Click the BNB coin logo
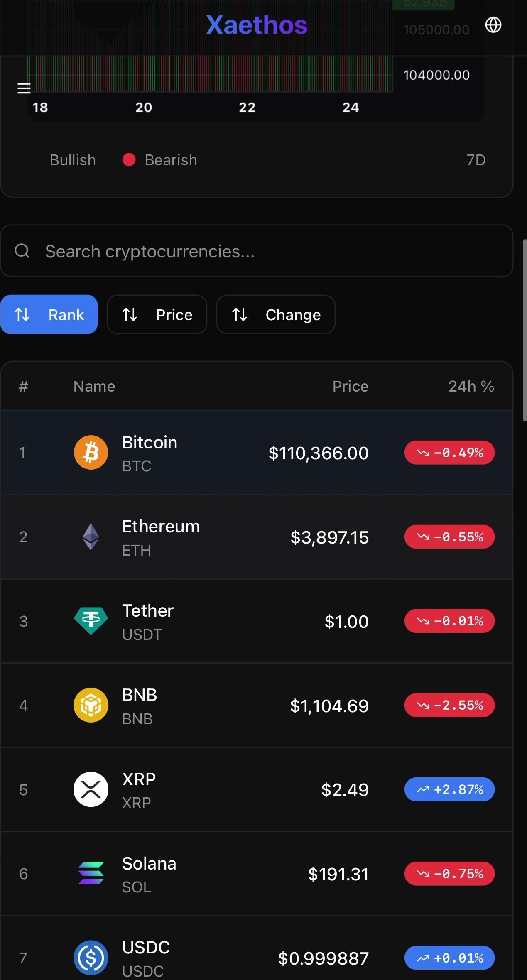Screen dimensions: 527x980 [x=91, y=705]
